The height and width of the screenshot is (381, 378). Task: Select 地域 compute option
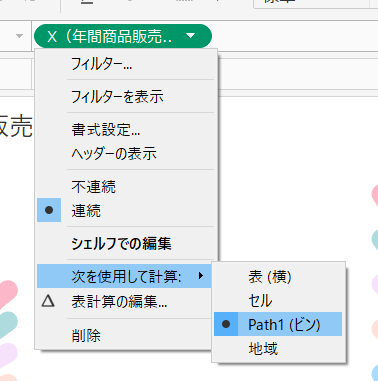tap(278, 348)
